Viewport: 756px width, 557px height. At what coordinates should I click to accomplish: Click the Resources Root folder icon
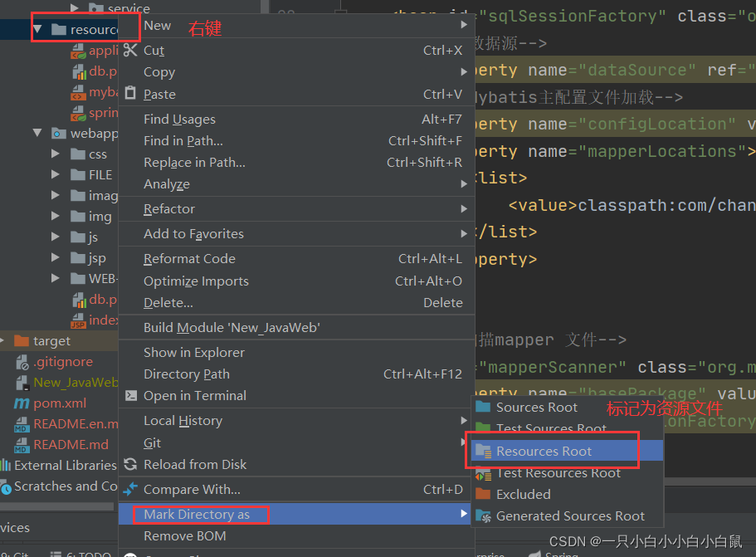[483, 451]
